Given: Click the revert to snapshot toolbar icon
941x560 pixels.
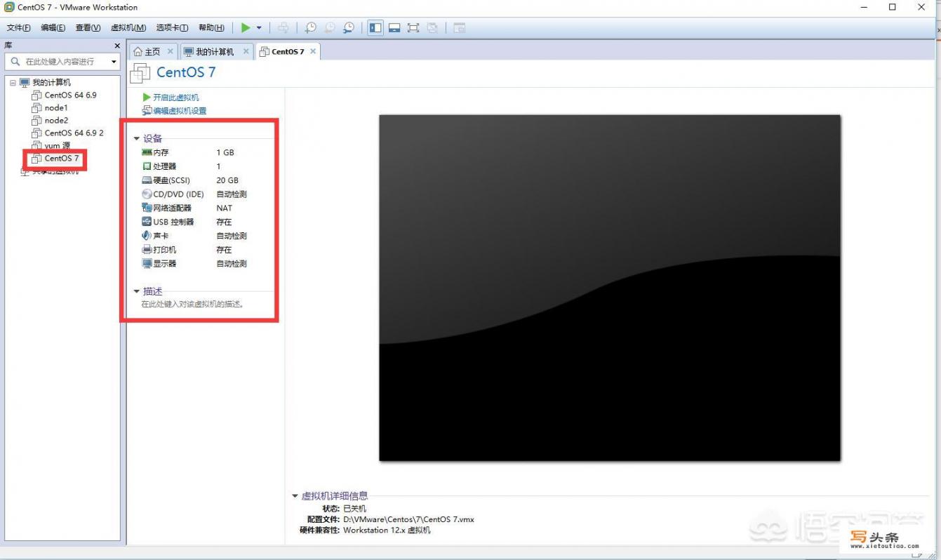Looking at the screenshot, I should 330,28.
